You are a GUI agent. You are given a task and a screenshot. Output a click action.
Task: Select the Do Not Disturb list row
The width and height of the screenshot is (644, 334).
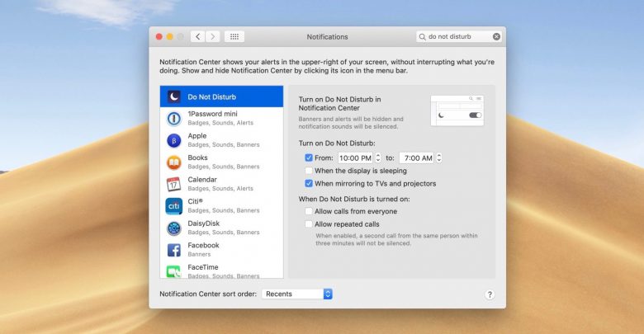point(222,96)
